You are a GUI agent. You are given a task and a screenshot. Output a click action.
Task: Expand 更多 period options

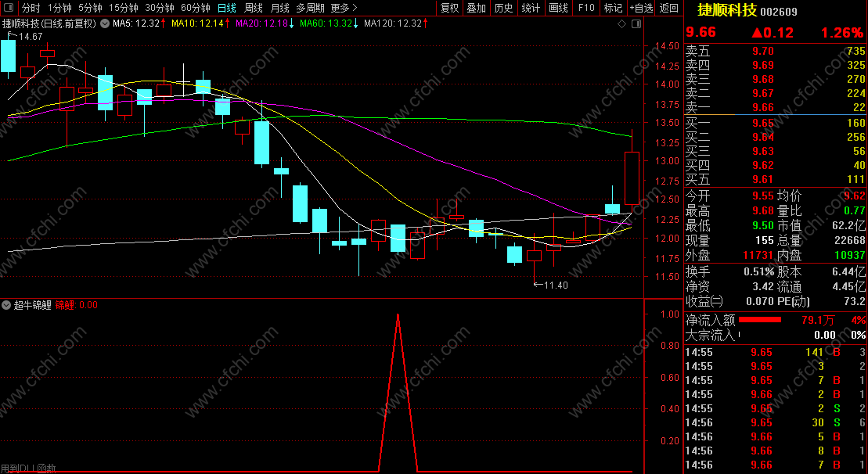344,8
